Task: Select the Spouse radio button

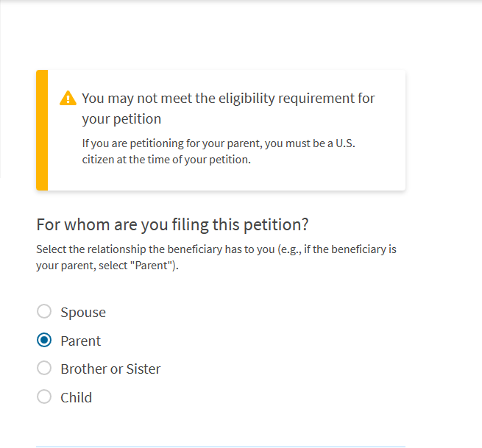Action: (x=44, y=311)
